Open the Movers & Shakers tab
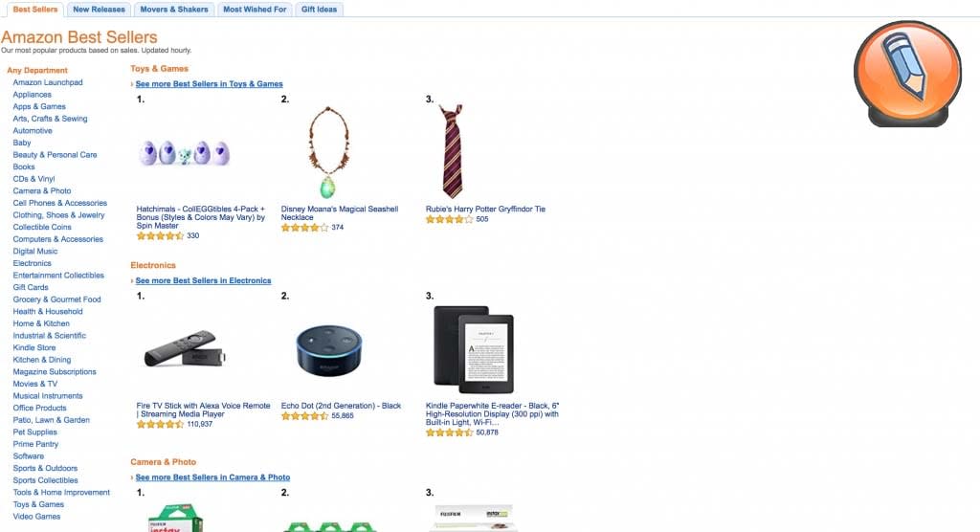 [x=174, y=10]
